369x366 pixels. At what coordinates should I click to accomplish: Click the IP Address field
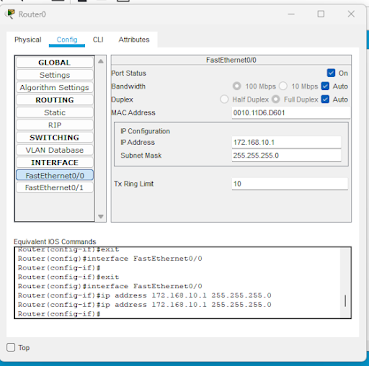(286, 142)
